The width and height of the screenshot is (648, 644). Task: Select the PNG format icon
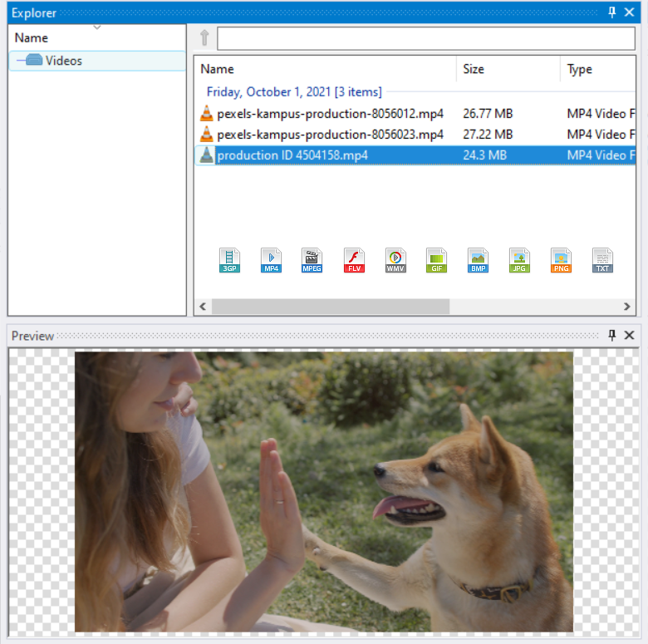pyautogui.click(x=561, y=260)
